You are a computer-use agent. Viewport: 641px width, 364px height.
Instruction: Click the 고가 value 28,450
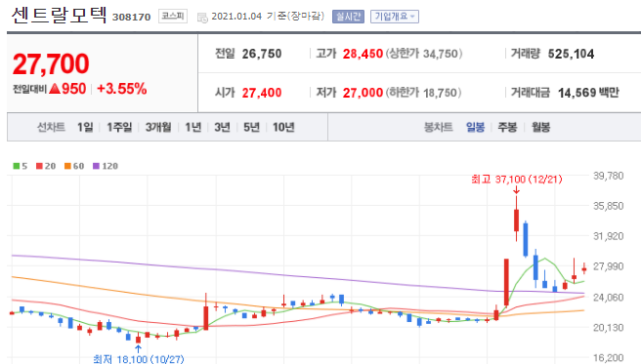363,54
